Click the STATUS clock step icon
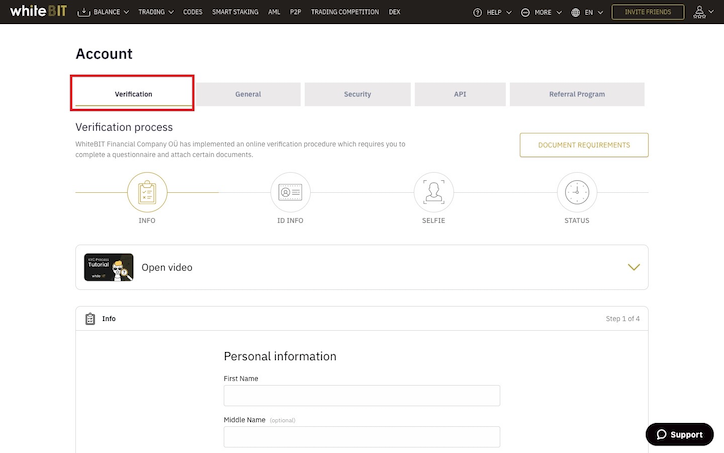Image resolution: width=724 pixels, height=453 pixels. [x=577, y=192]
